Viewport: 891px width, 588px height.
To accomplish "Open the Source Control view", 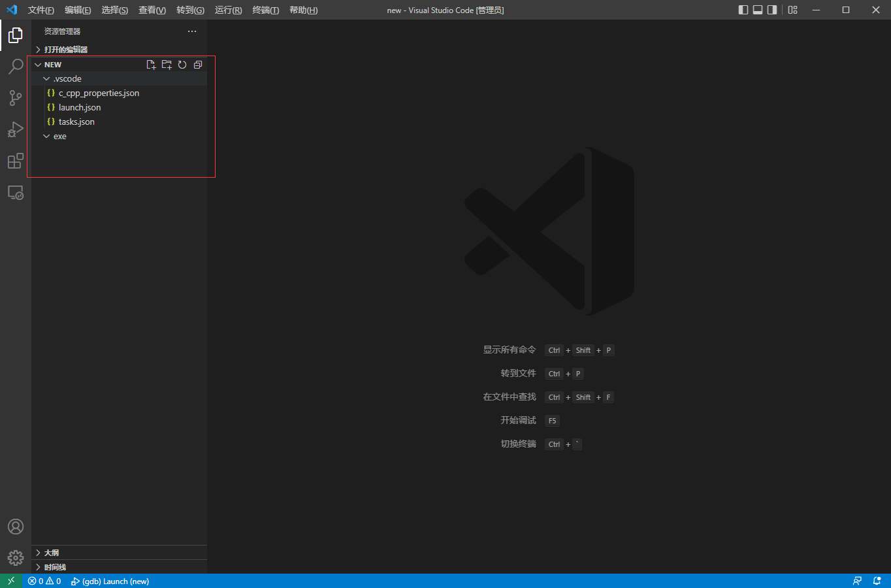I will pos(16,98).
